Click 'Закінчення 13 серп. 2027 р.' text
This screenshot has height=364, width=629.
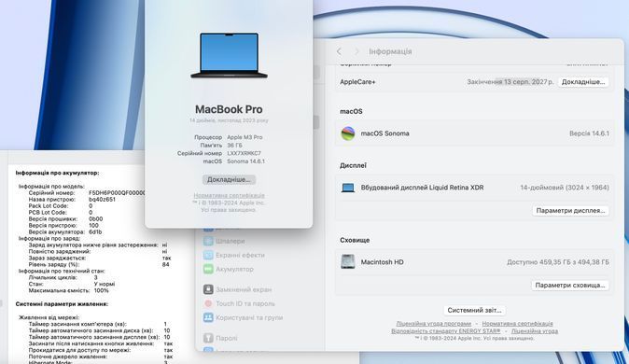click(x=510, y=82)
